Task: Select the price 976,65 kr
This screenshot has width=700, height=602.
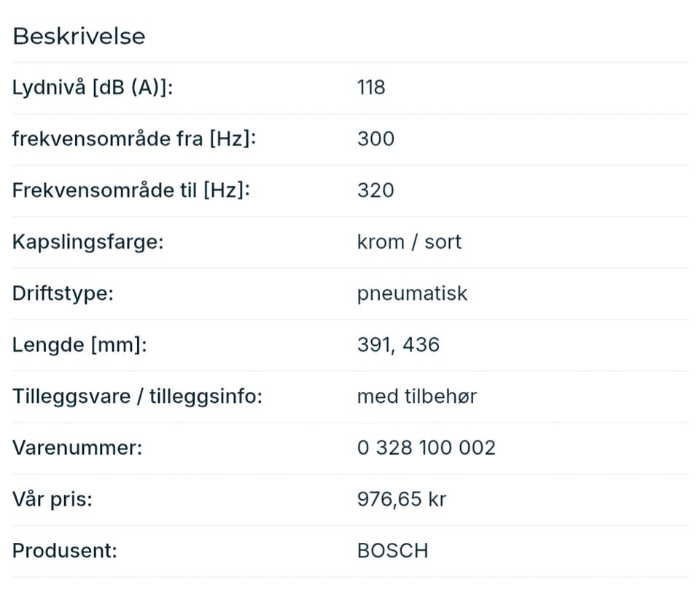Action: tap(401, 499)
